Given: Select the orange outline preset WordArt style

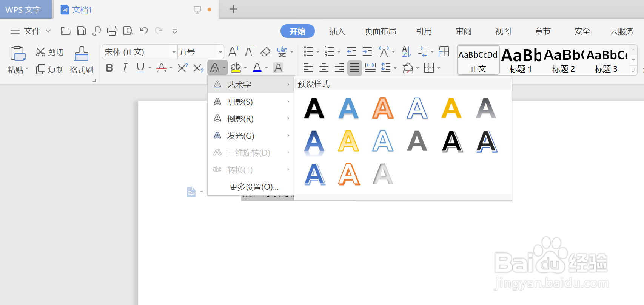Looking at the screenshot, I should [349, 174].
